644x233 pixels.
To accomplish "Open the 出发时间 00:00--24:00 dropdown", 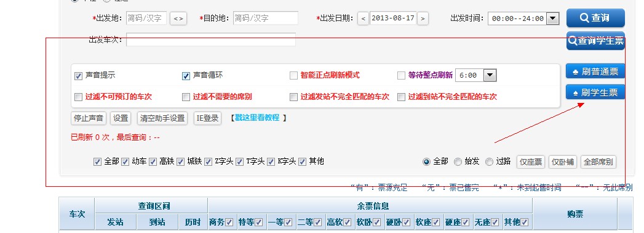I will coord(523,18).
